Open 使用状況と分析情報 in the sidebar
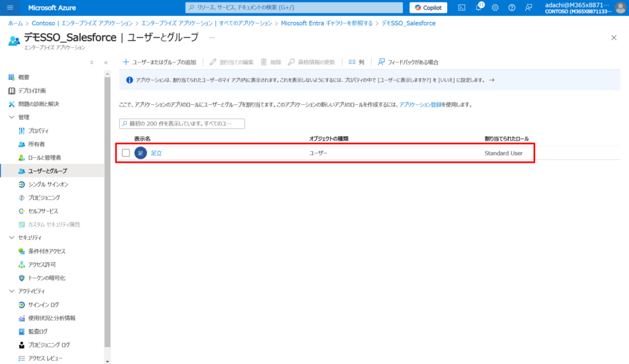 [47, 319]
